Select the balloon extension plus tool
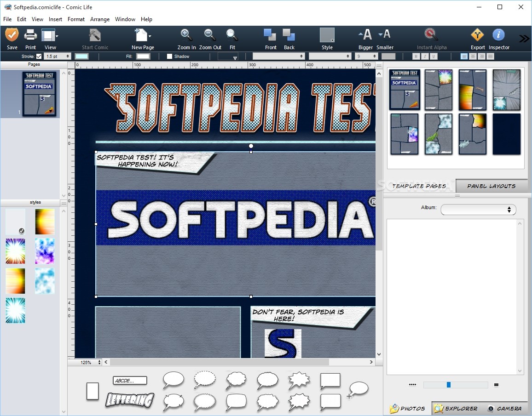Image resolution: width=532 pixels, height=416 pixels. pyautogui.click(x=357, y=389)
